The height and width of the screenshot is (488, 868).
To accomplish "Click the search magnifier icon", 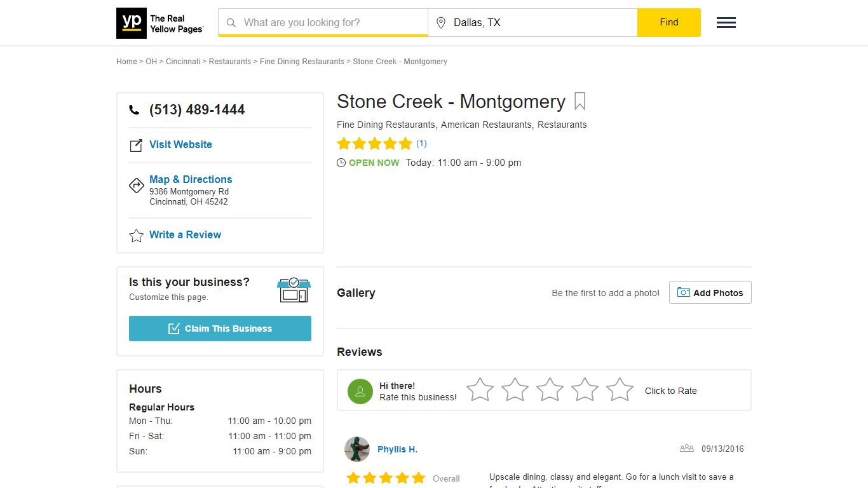I will click(231, 23).
